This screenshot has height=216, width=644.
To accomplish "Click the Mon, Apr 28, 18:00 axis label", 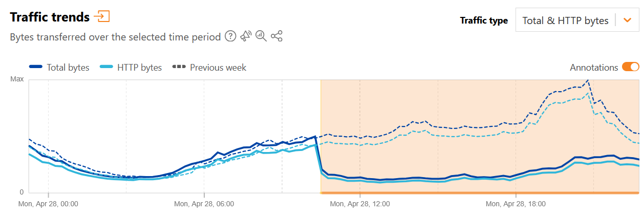I will coord(516,204).
